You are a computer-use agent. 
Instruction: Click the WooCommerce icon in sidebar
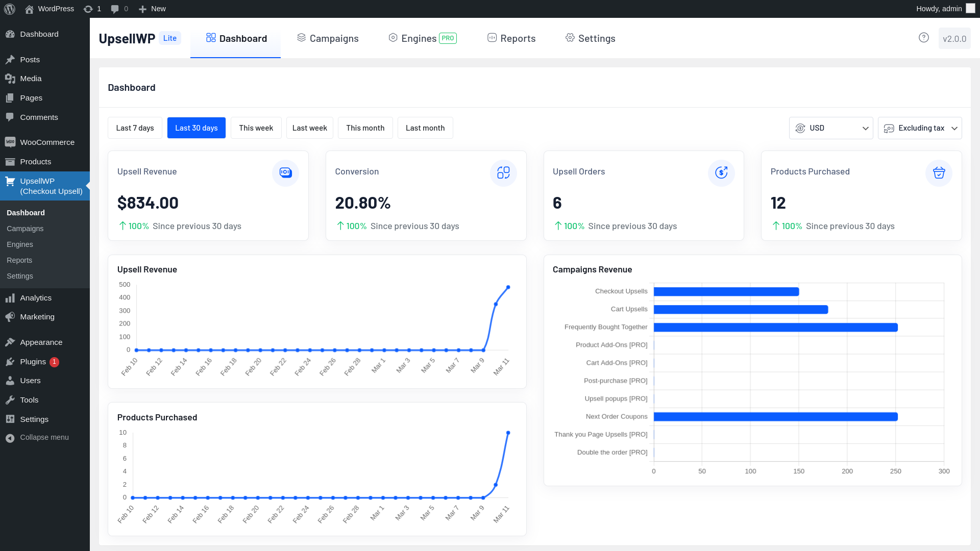[10, 142]
